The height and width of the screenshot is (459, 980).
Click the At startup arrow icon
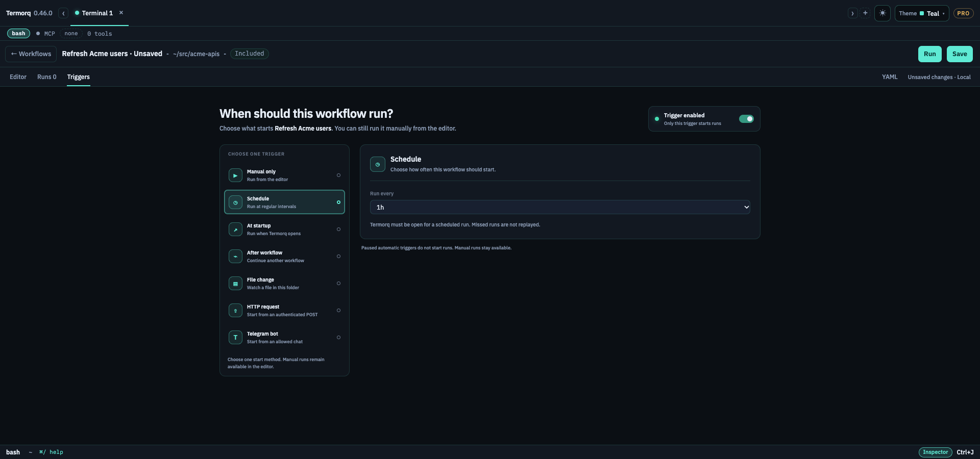[x=235, y=229]
